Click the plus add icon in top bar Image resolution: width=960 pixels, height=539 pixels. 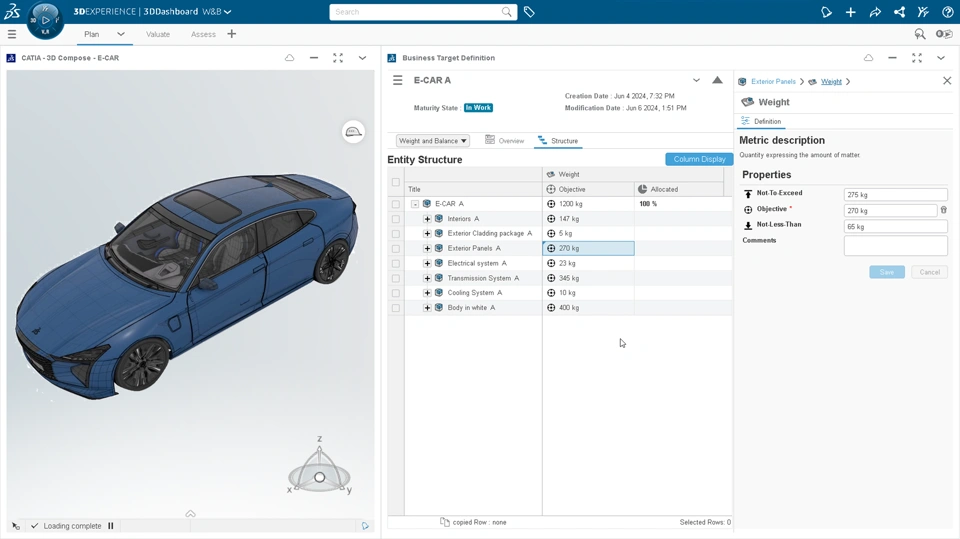coord(850,12)
